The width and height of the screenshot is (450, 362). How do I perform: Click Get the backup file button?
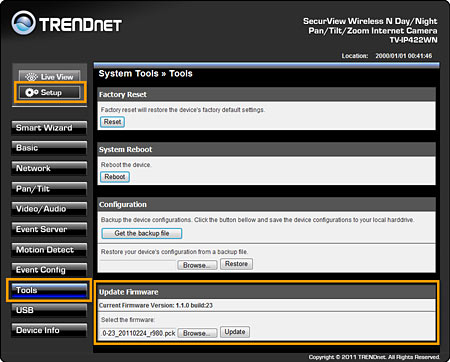[x=142, y=233]
